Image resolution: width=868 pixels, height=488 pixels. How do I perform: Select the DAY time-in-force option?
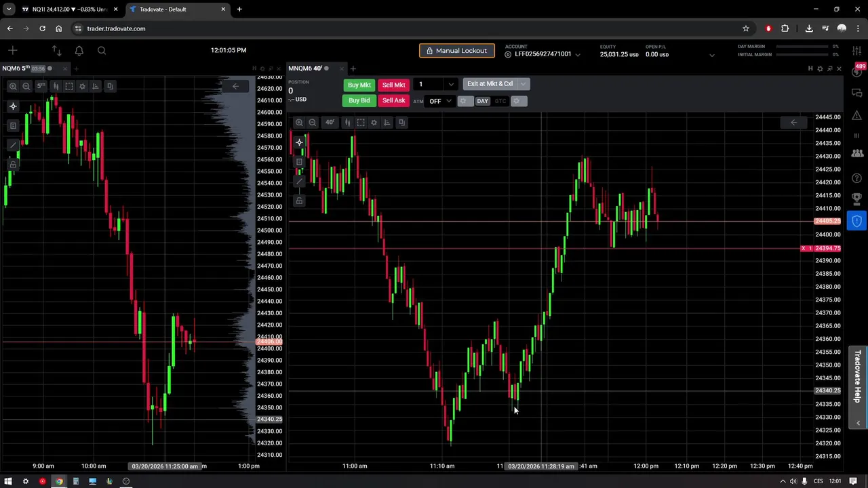click(482, 102)
